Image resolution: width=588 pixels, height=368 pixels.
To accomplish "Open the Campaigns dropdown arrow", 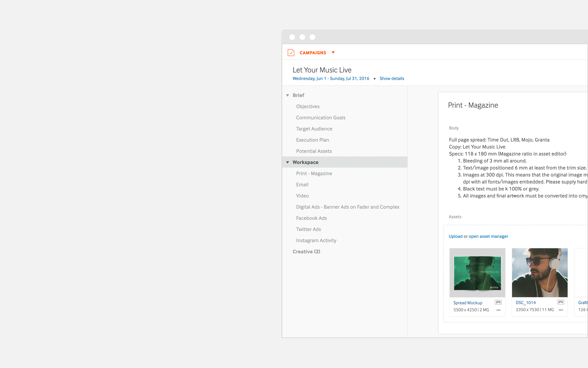I will click(333, 53).
